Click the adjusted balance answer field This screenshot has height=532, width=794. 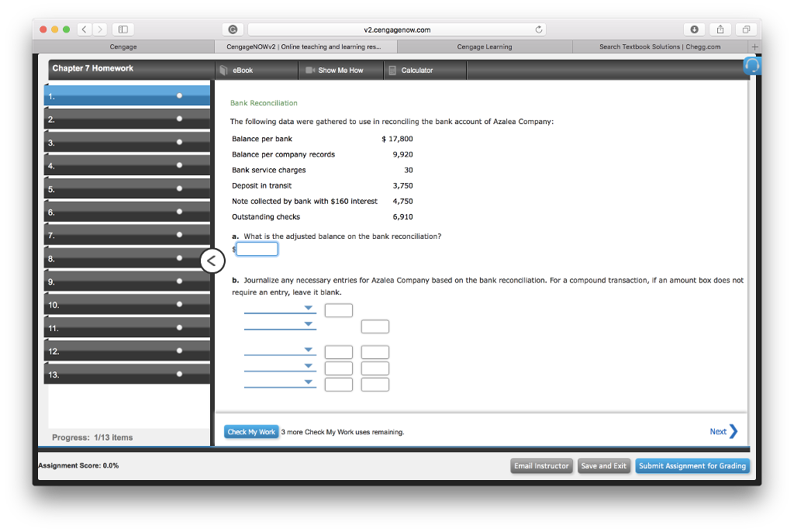click(x=257, y=249)
